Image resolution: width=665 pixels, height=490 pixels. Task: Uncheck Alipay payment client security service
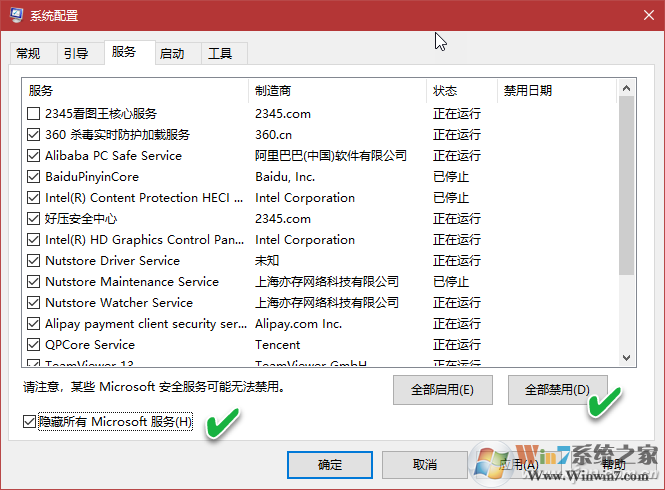[34, 324]
